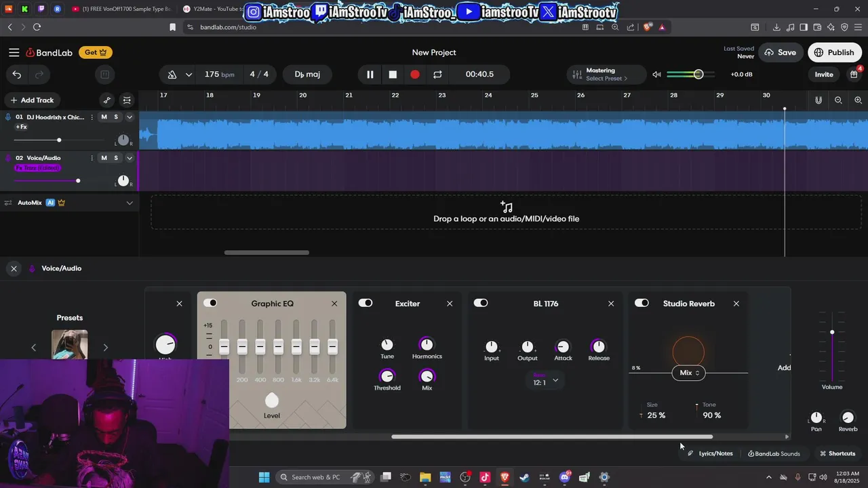Open Lyrics/Notes
868x488 pixels.
pos(710,453)
